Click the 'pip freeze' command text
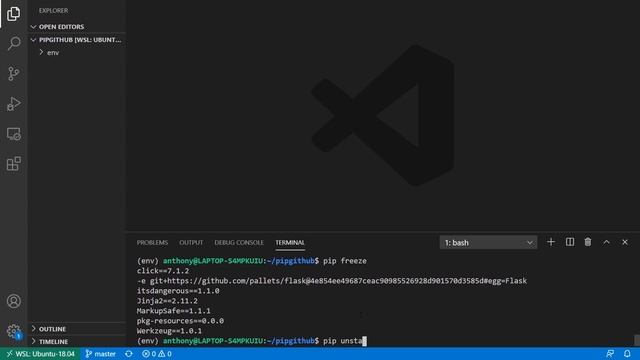 point(345,261)
